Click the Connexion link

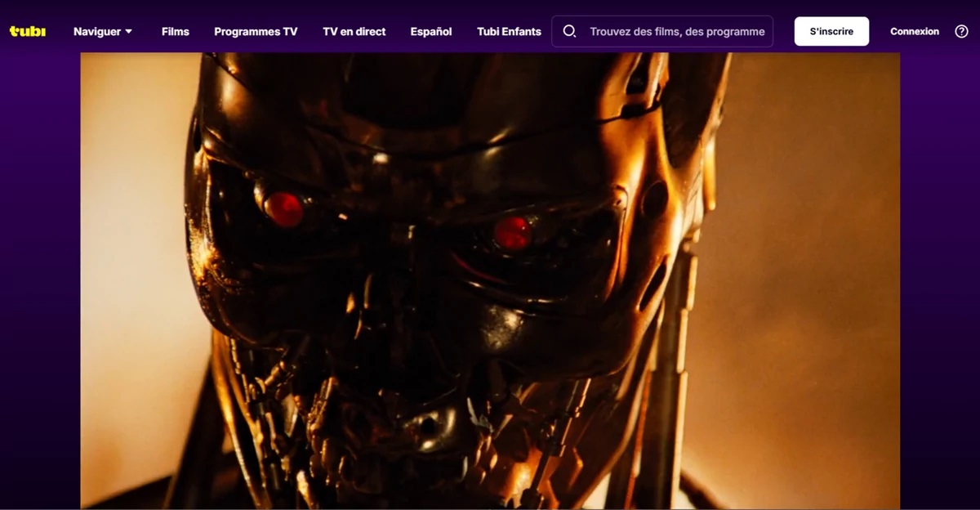tap(914, 31)
